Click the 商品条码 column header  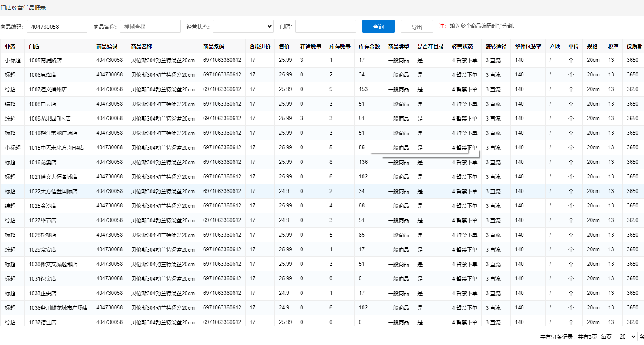[213, 47]
